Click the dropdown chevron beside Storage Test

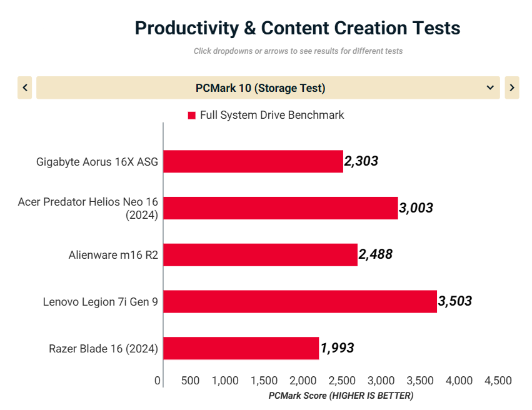point(490,87)
